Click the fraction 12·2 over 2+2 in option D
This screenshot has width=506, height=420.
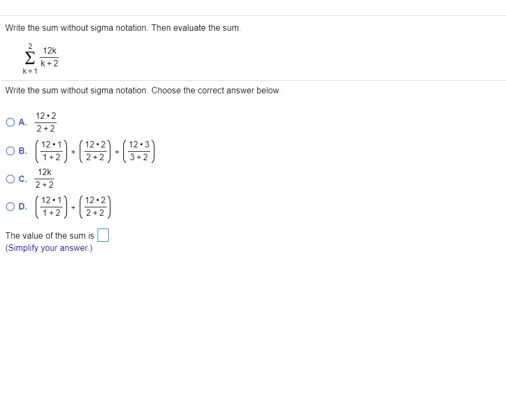(95, 205)
